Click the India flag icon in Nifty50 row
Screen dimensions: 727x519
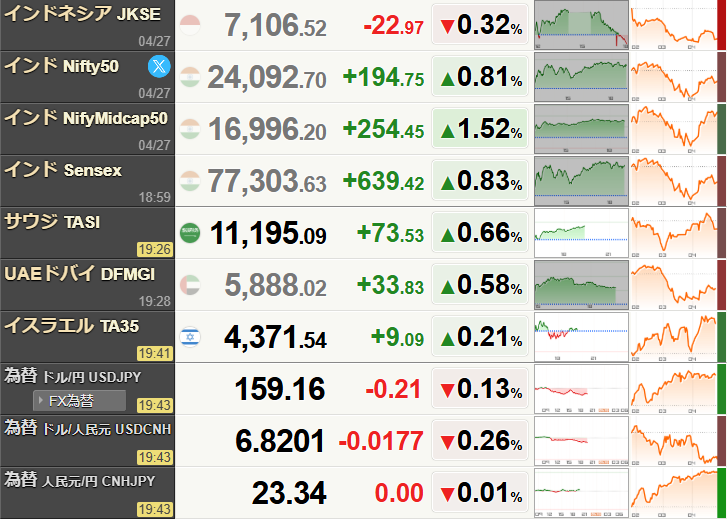point(190,77)
